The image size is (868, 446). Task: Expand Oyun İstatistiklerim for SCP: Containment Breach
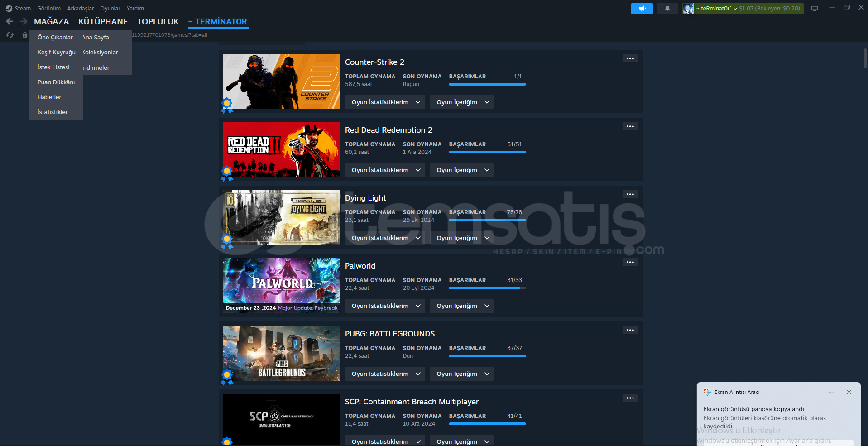[x=385, y=441]
